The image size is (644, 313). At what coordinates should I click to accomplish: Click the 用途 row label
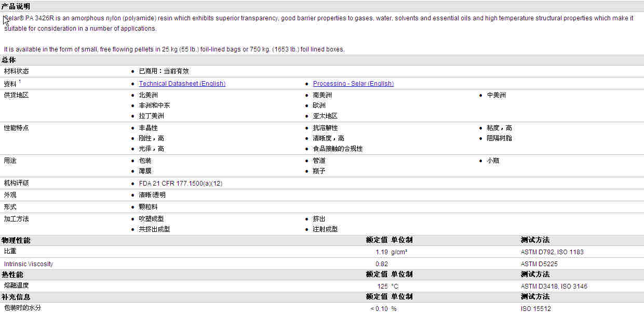[x=10, y=161]
